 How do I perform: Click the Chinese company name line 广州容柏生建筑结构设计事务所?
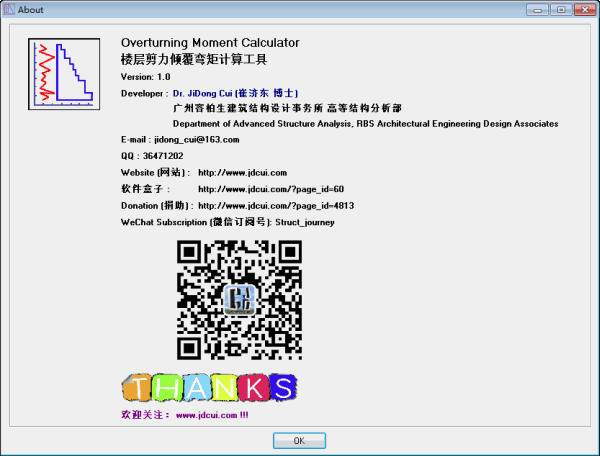pyautogui.click(x=287, y=108)
